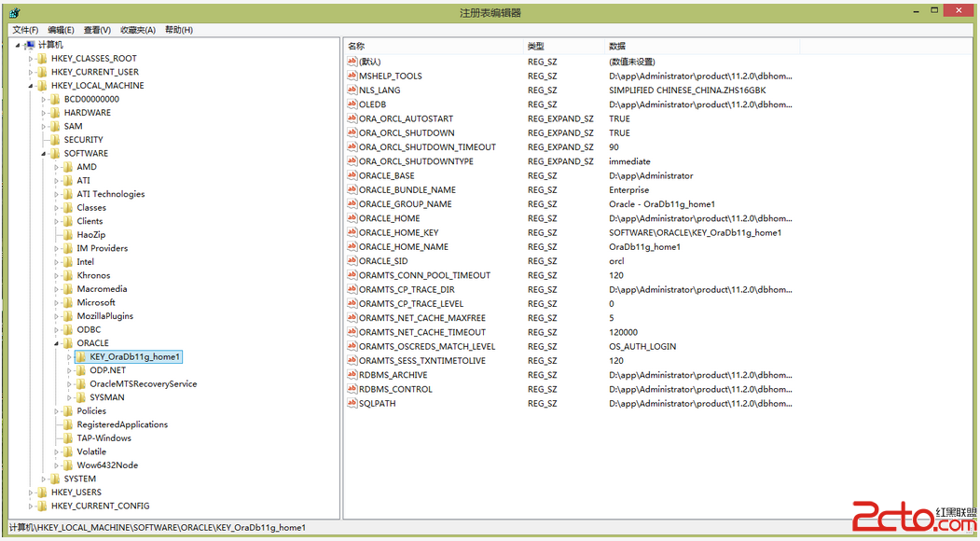Click the string value icon beside SQLPATH
The width and height of the screenshot is (980, 541).
point(352,403)
